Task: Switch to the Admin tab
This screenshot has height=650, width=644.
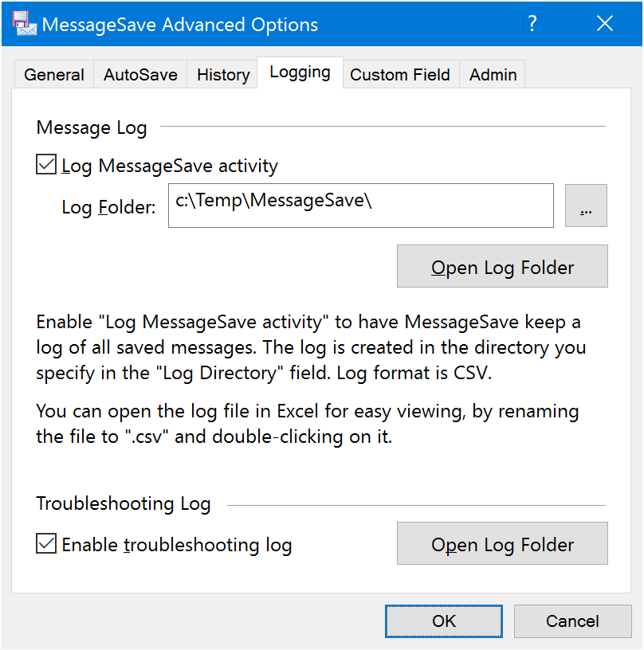Action: coord(493,75)
